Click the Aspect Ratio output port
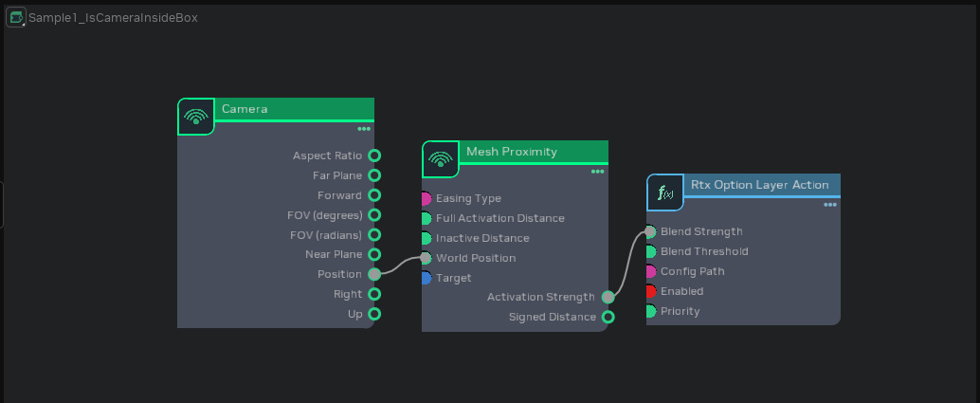980x403 pixels. (374, 156)
